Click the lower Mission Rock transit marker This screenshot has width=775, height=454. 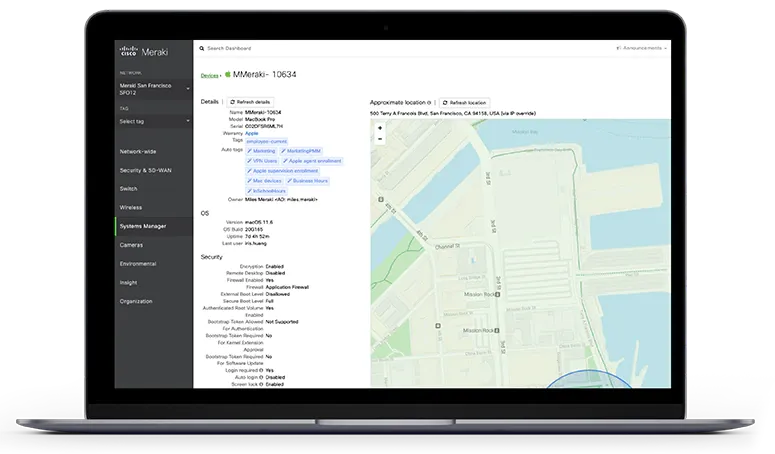(497, 330)
